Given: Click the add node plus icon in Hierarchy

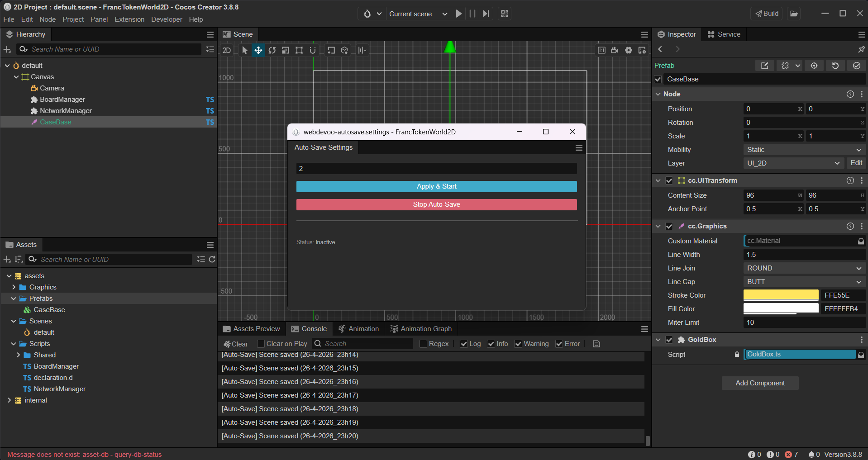Looking at the screenshot, I should 7,49.
